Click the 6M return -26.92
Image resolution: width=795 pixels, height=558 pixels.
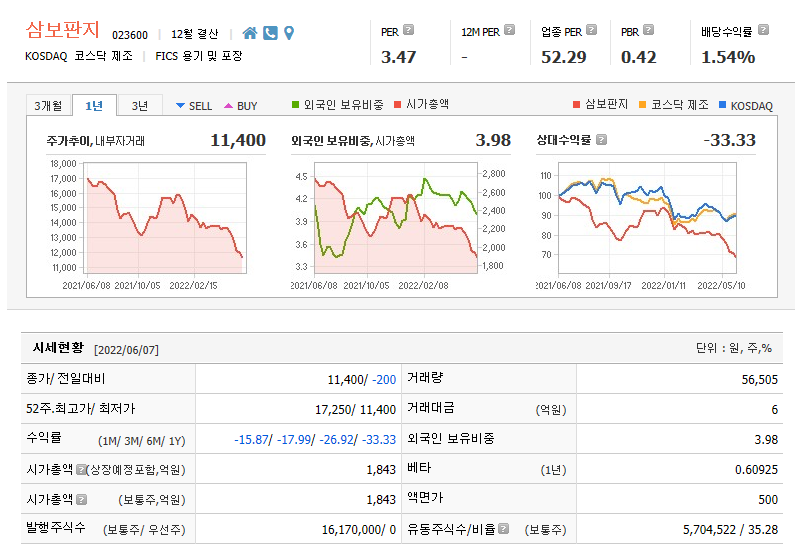[336, 439]
